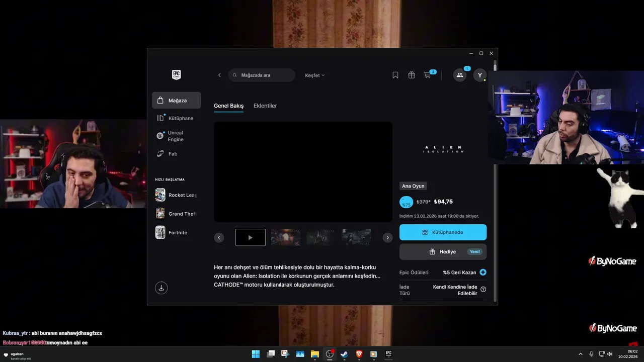Open Steam on the taskbar

coord(344,354)
